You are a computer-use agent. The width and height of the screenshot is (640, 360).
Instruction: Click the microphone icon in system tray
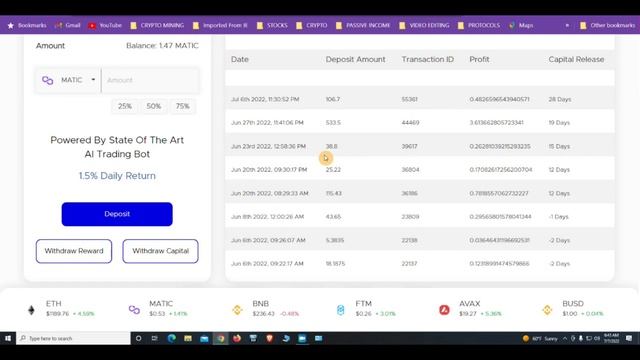(580, 338)
